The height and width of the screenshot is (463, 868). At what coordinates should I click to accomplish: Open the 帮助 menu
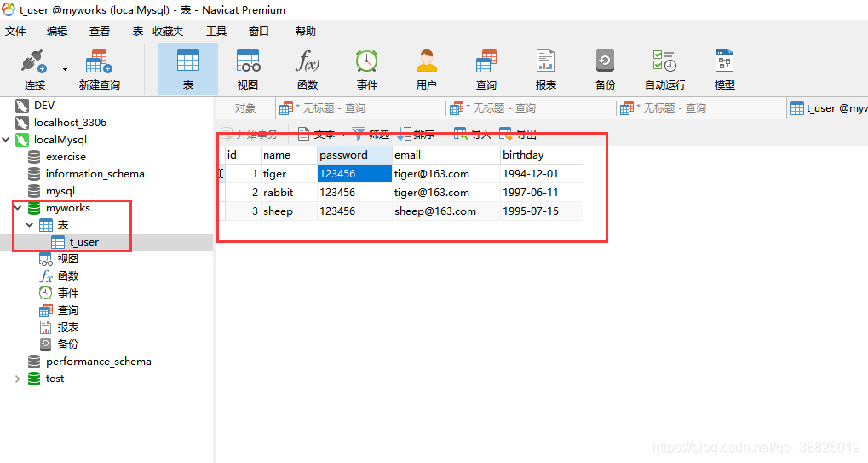click(x=306, y=32)
